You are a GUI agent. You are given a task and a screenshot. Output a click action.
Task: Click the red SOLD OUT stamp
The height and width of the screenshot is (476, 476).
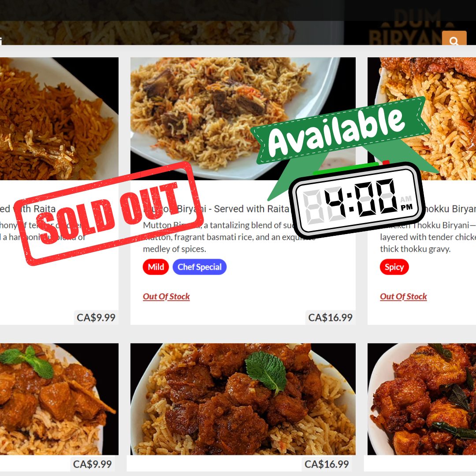click(109, 213)
